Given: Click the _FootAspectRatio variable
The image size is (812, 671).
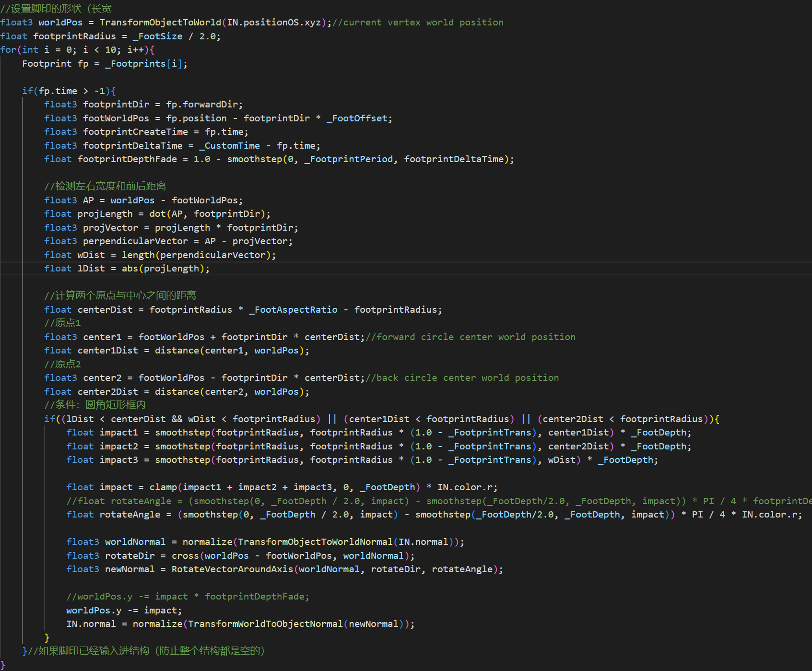Looking at the screenshot, I should point(293,310).
